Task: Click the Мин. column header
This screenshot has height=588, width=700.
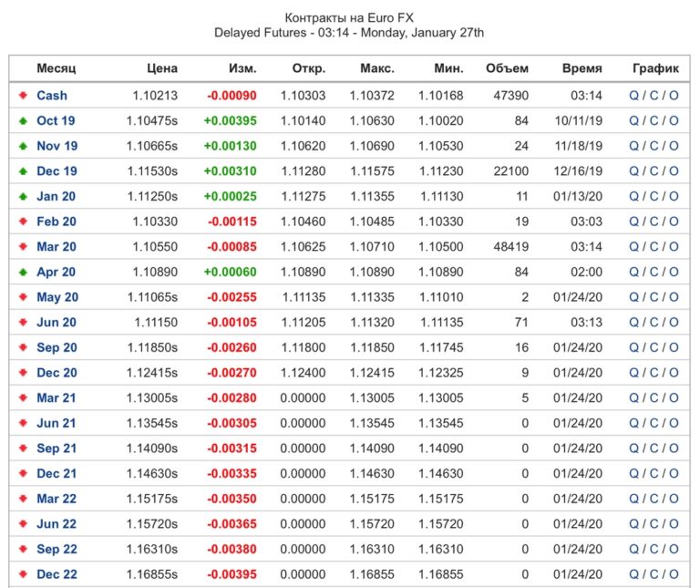Action: point(448,68)
